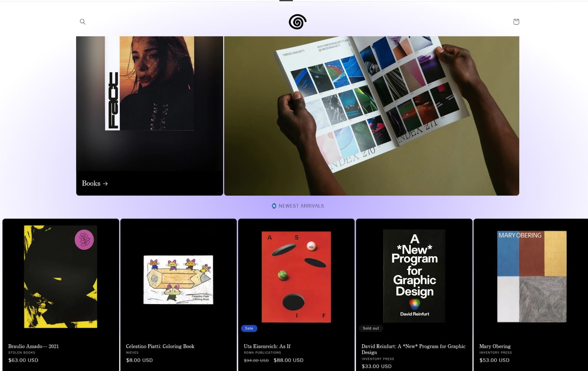Viewport: 588px width, 371px height.
Task: Open A New Program for Graphic Design cover
Action: click(414, 276)
